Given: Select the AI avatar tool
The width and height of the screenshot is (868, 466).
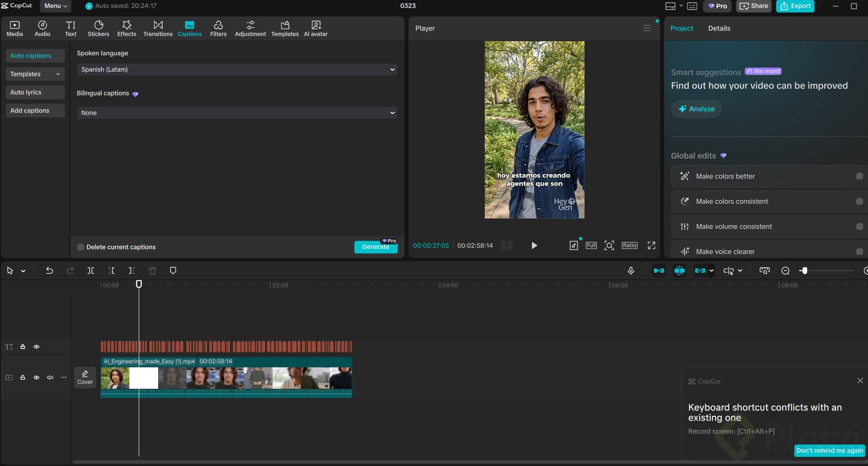Looking at the screenshot, I should click(316, 28).
